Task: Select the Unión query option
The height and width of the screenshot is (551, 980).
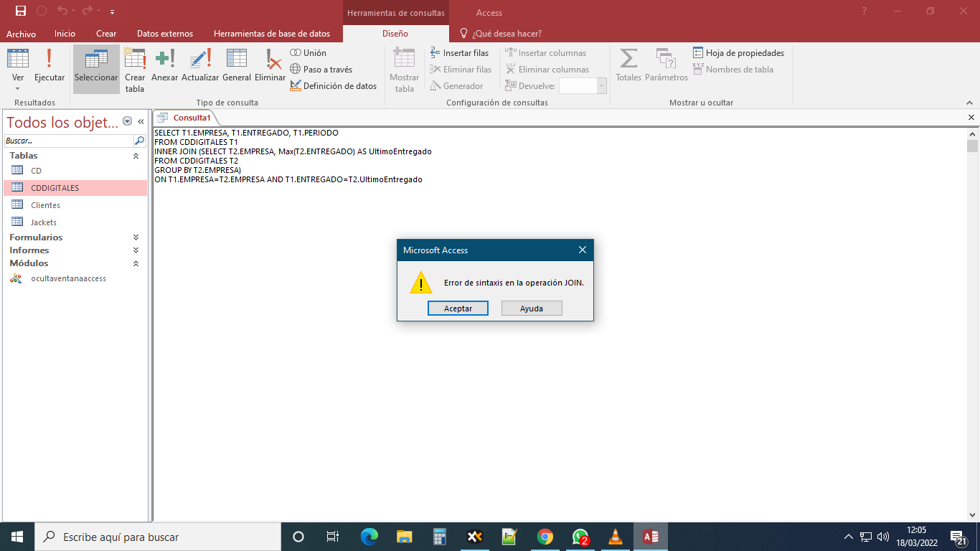Action: 308,53
